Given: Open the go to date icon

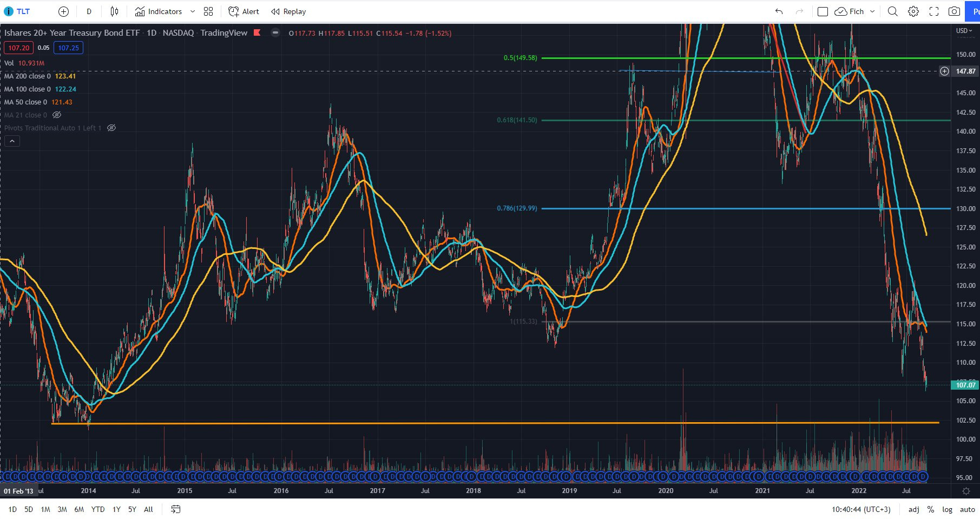Looking at the screenshot, I should [x=175, y=509].
